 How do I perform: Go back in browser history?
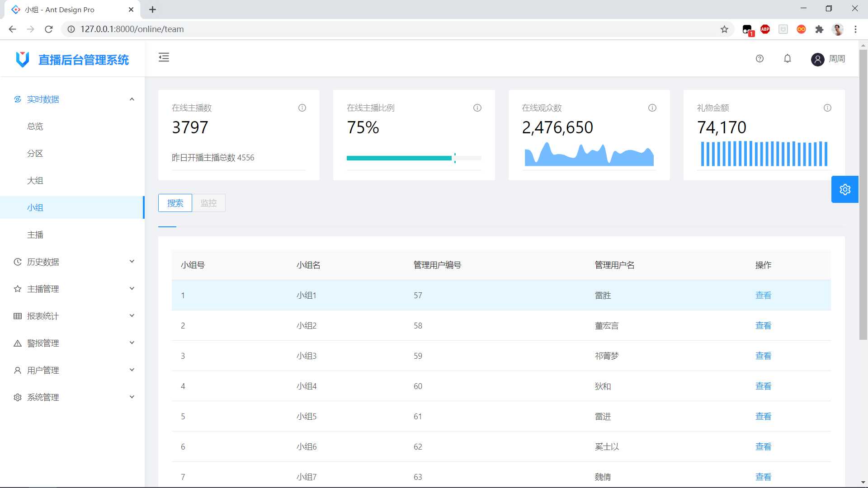coord(12,29)
